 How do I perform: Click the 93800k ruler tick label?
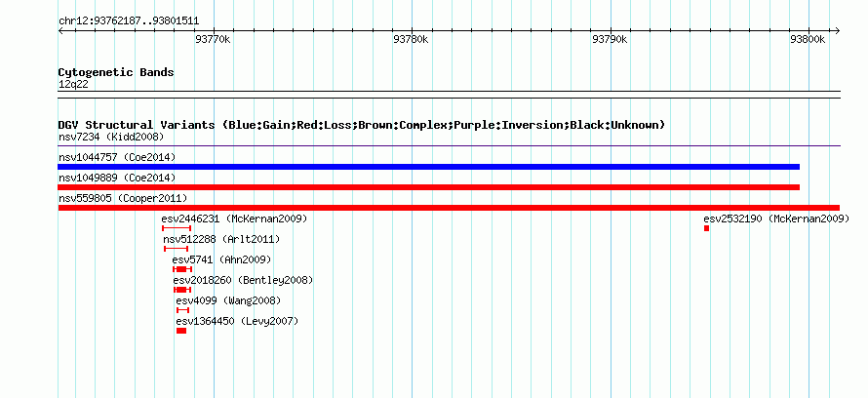click(808, 39)
